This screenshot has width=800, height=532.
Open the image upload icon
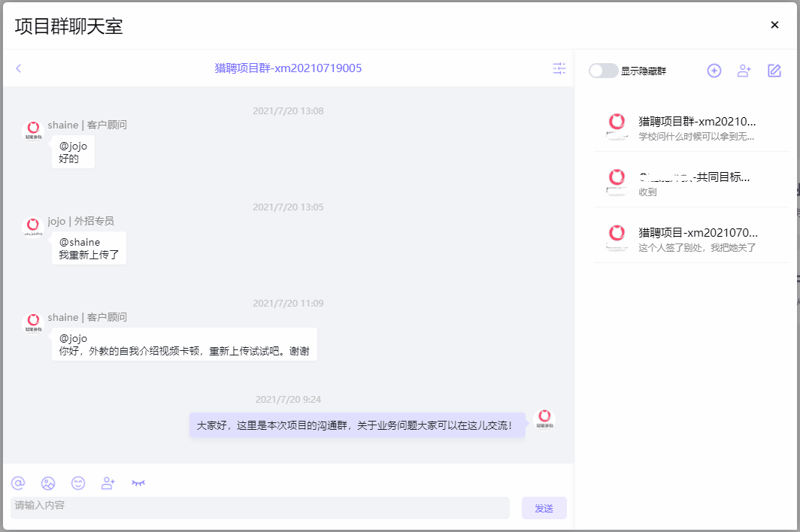tap(48, 483)
